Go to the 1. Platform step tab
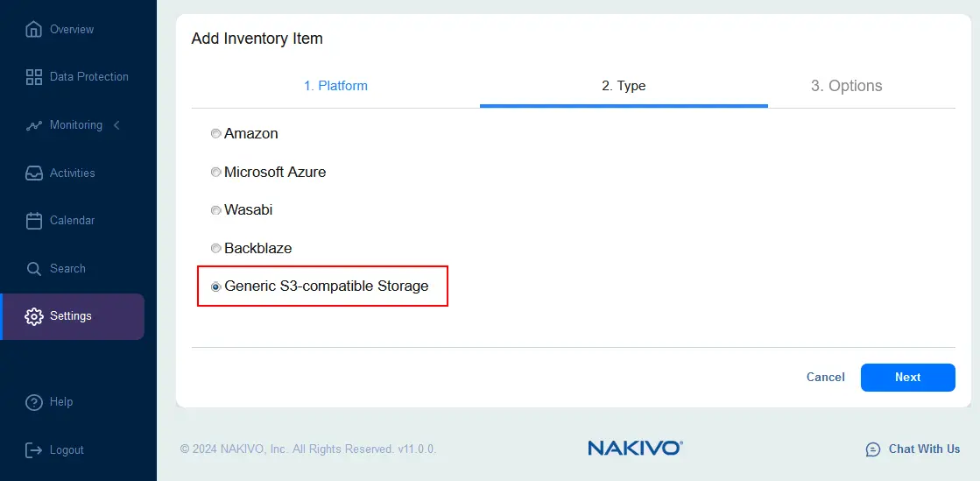The image size is (980, 481). tap(335, 86)
